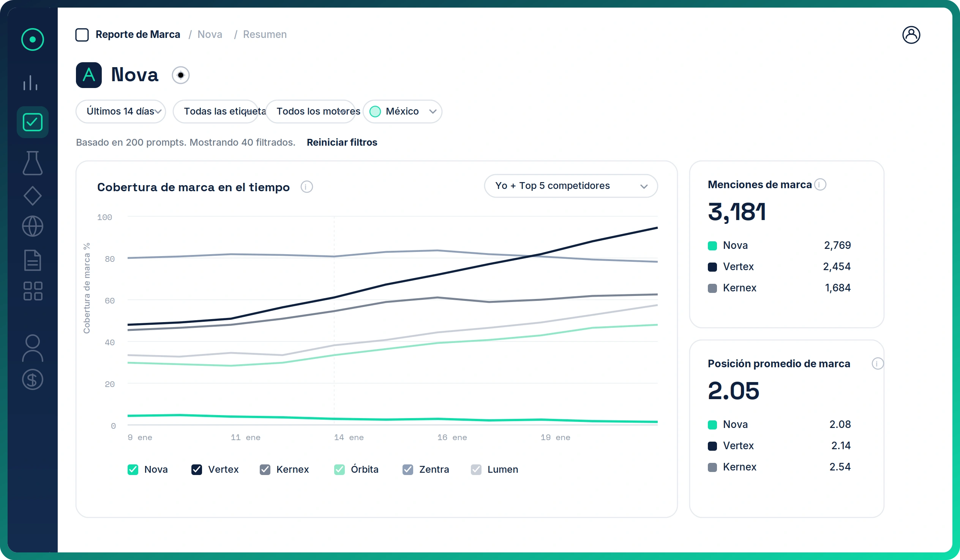
Task: Go to the Nova breadcrumb item
Action: (x=210, y=34)
